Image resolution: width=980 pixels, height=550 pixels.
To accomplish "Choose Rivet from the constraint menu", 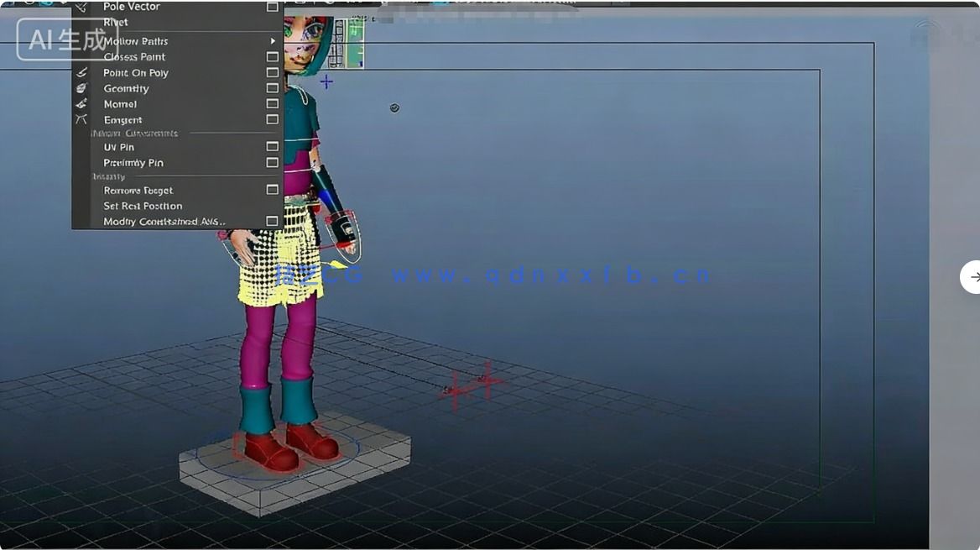I will point(116,23).
